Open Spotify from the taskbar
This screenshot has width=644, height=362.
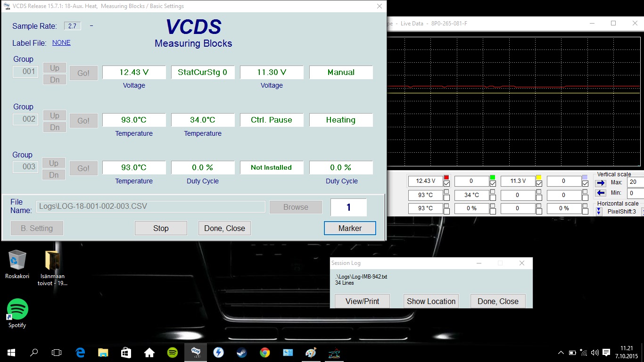[x=173, y=352]
